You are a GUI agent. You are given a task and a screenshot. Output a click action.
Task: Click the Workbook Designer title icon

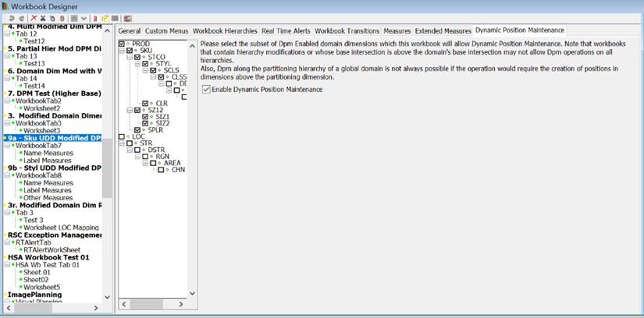pos(5,6)
